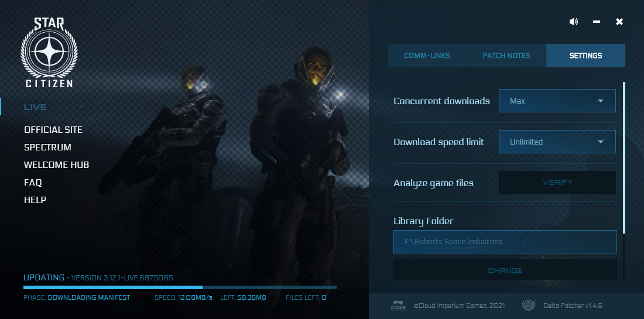
Task: Select the Settings tab
Action: point(585,56)
